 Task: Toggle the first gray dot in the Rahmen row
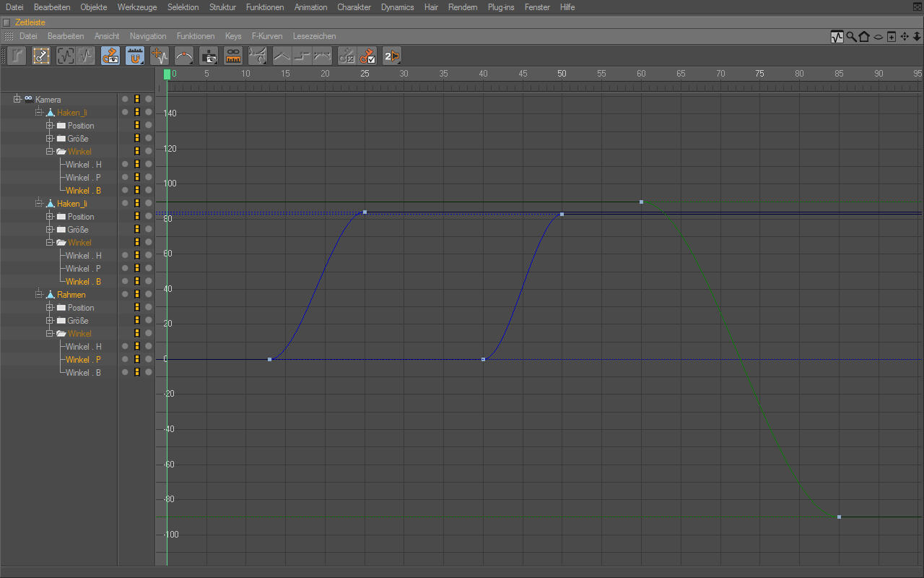pyautogui.click(x=125, y=294)
